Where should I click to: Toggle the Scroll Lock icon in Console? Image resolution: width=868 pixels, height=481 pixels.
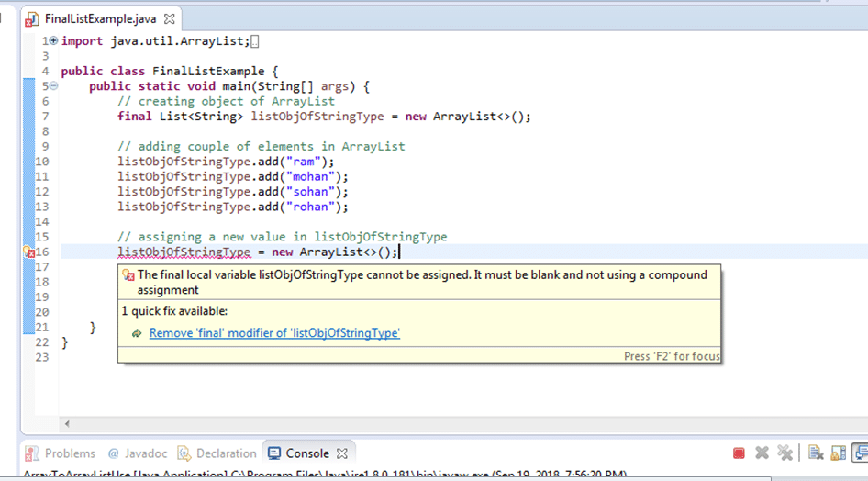(x=838, y=453)
